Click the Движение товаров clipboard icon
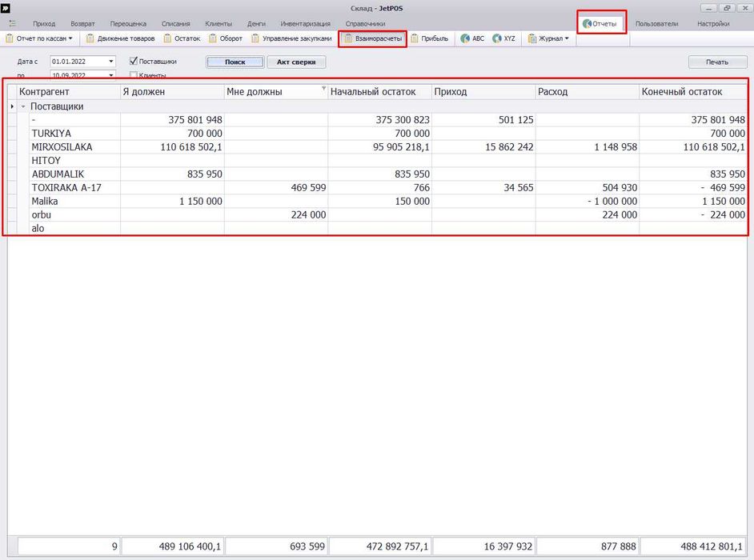This screenshot has height=560, width=754. click(x=90, y=38)
